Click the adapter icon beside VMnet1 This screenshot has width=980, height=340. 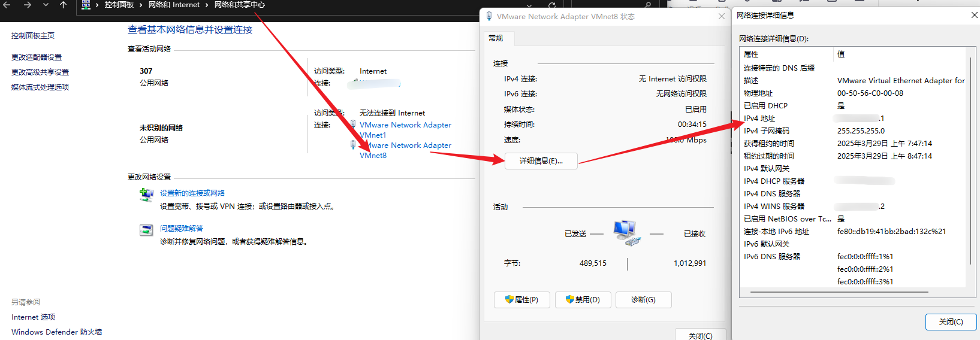(x=353, y=125)
